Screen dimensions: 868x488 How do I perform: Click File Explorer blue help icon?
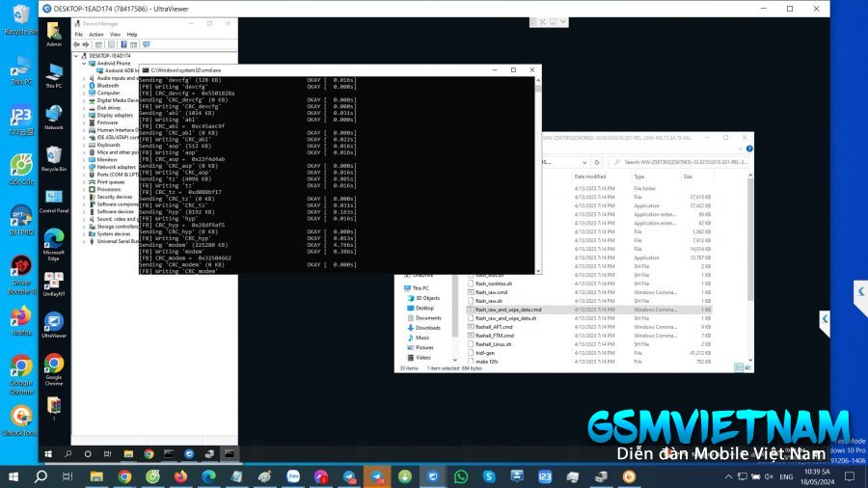pos(749,149)
